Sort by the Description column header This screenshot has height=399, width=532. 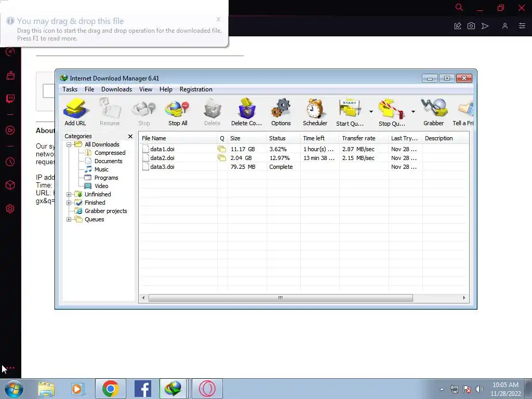click(445, 138)
